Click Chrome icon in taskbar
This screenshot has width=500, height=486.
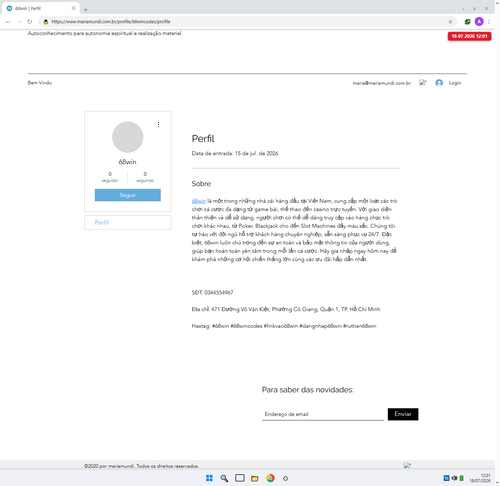coord(270,478)
